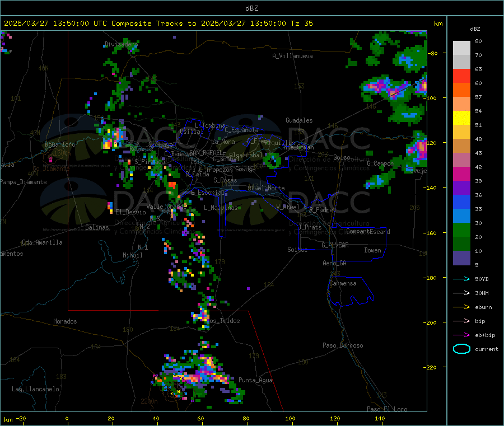Click the brown dBZ legend swatch

coord(461,146)
